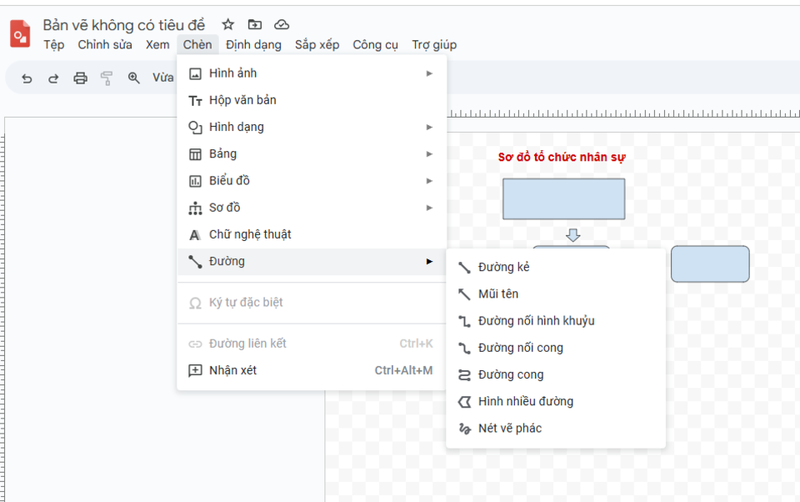800x502 pixels.
Task: Select the down arrow shape on canvas
Action: click(x=573, y=235)
